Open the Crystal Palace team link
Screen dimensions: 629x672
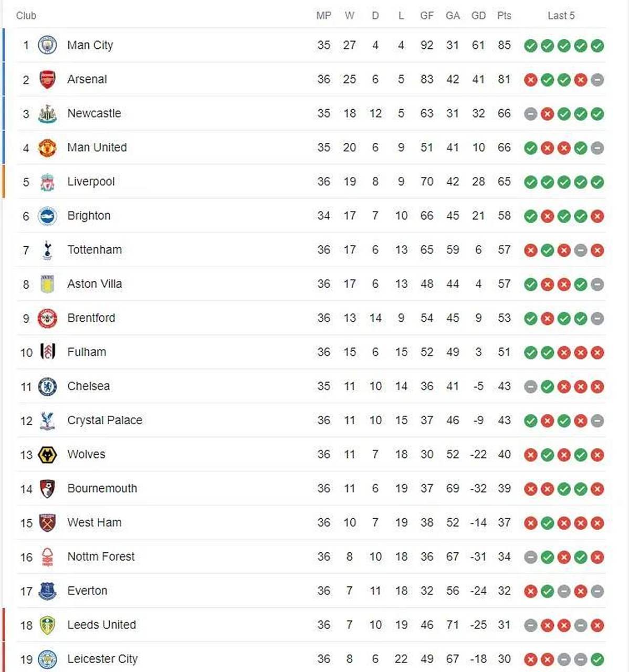point(104,421)
